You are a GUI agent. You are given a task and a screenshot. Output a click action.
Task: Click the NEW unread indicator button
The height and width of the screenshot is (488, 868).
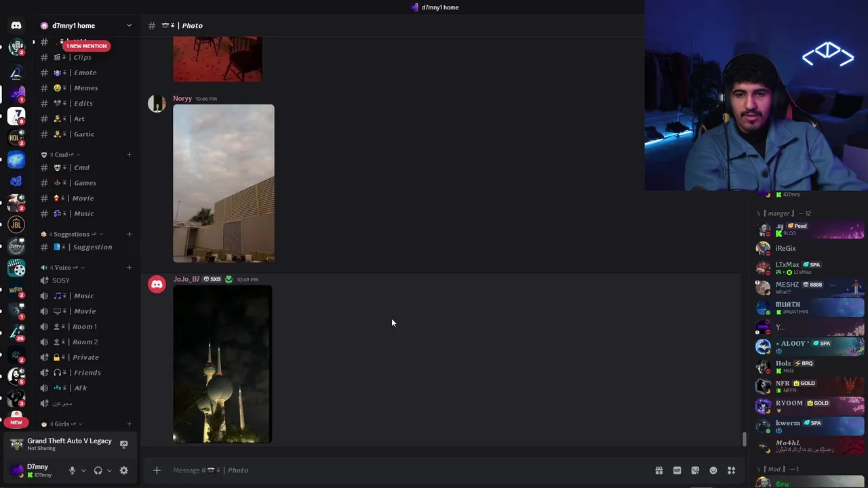click(x=16, y=422)
